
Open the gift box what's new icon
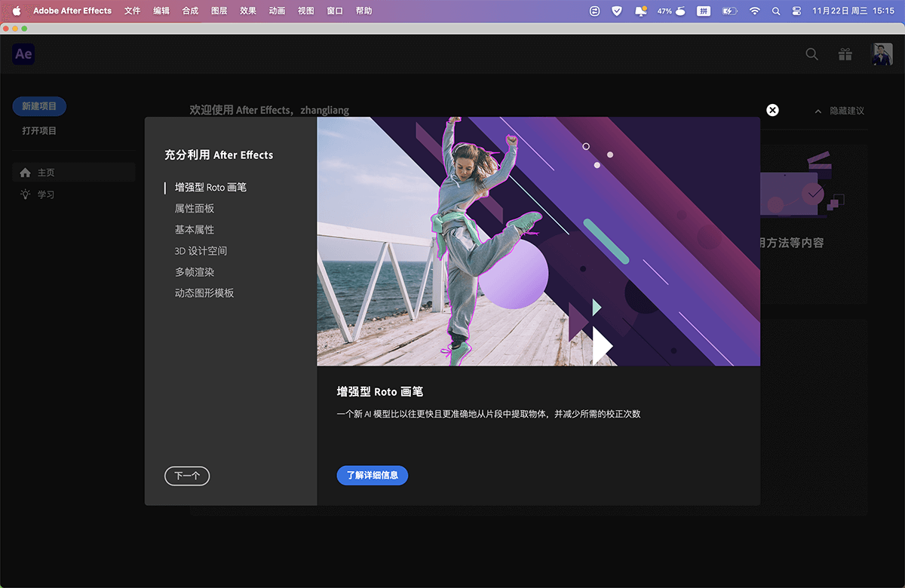click(x=845, y=54)
